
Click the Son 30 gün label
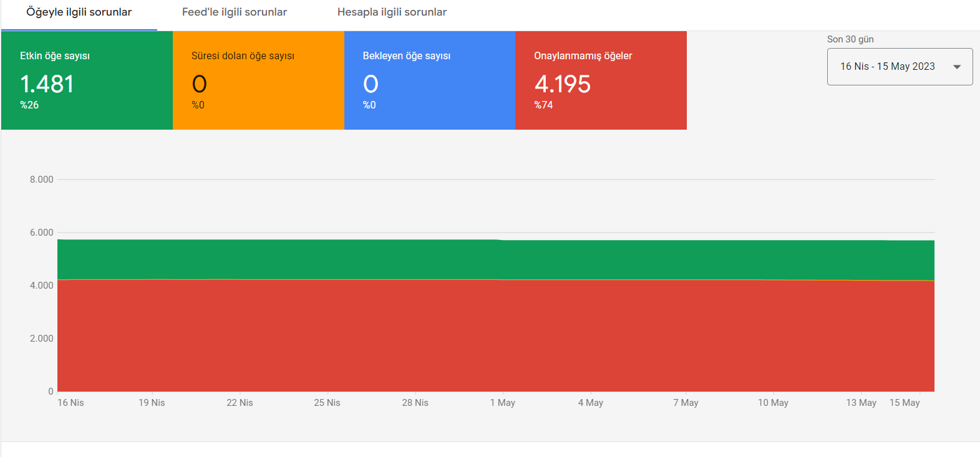[x=850, y=39]
